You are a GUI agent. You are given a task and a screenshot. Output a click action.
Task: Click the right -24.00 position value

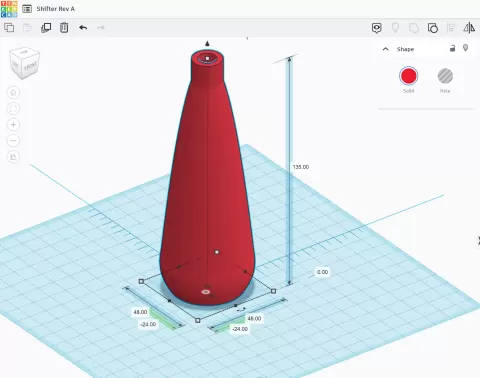click(x=240, y=329)
